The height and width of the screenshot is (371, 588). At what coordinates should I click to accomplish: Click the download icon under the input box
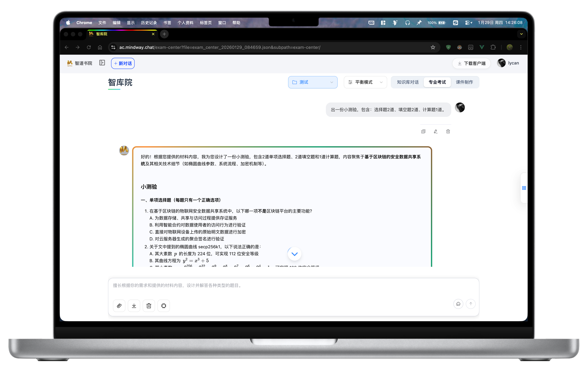[x=134, y=306]
